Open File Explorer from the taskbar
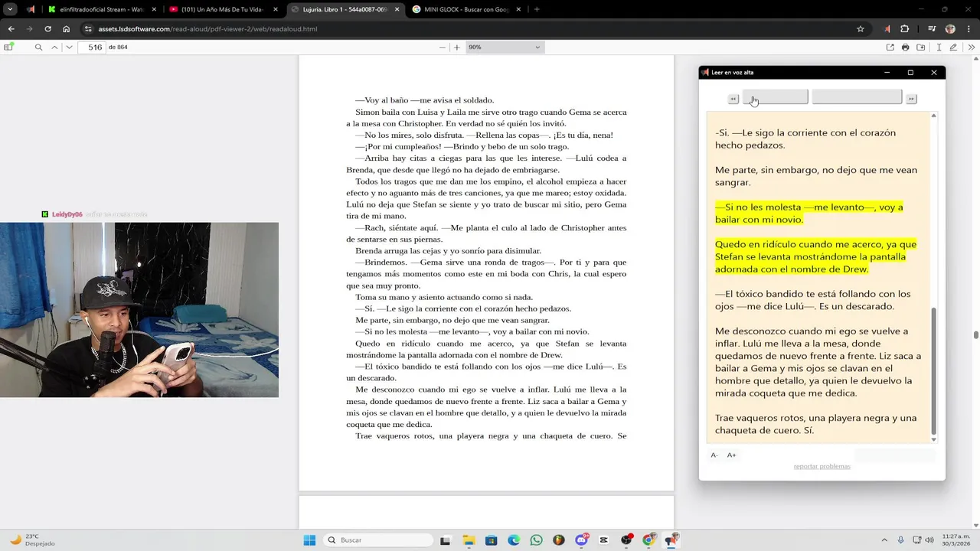The image size is (980, 551). point(469,540)
